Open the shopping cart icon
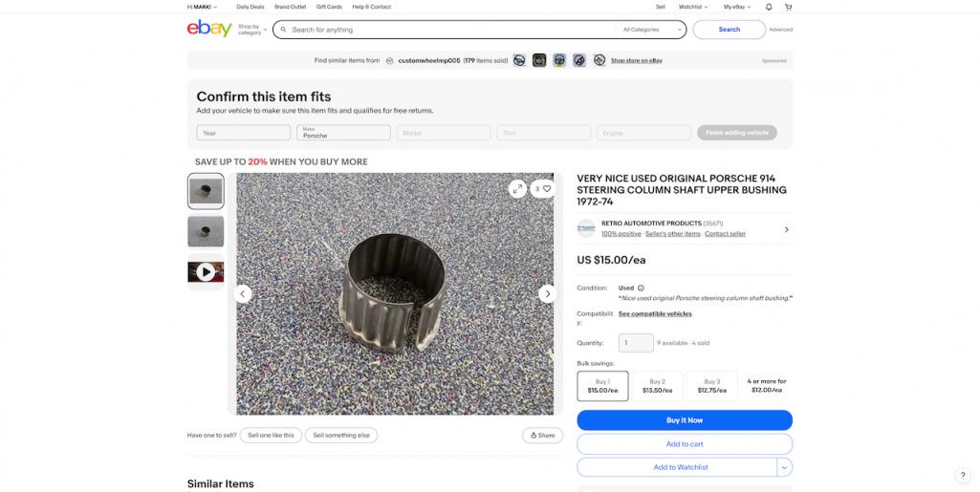The height and width of the screenshot is (492, 980). point(788,7)
